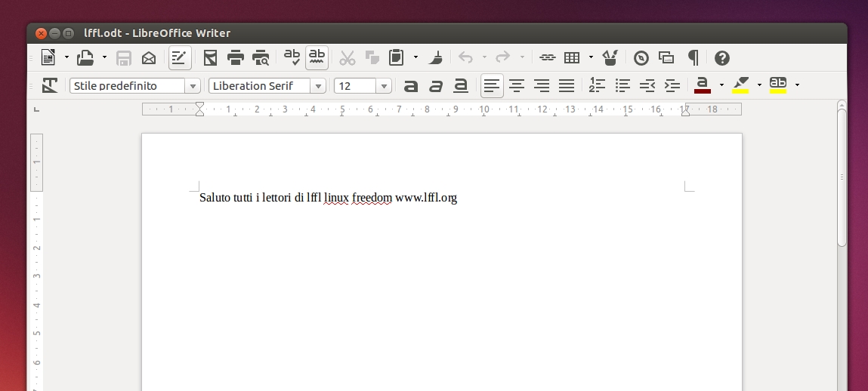The width and height of the screenshot is (868, 391).
Task: Click the scroll up arrow on scrollbar
Action: [842, 104]
